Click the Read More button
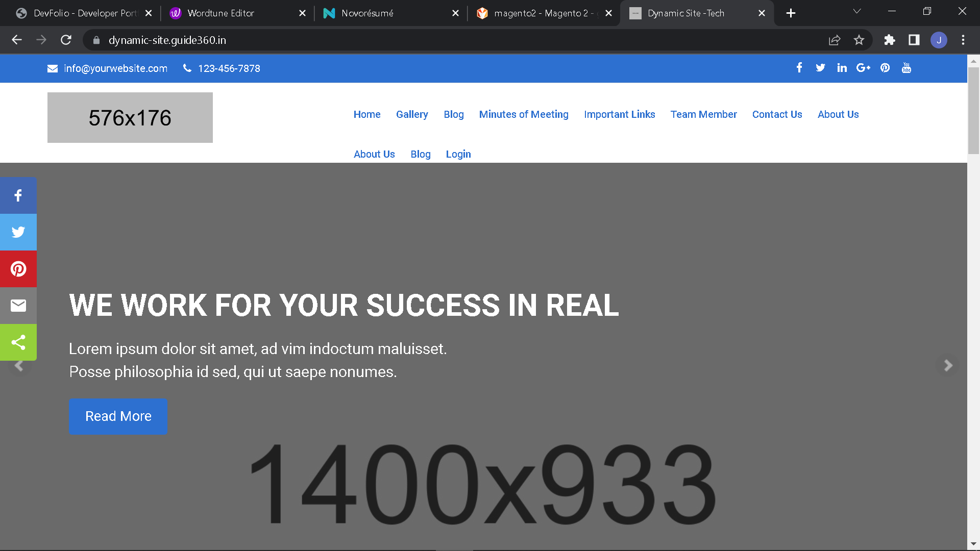 pos(118,416)
